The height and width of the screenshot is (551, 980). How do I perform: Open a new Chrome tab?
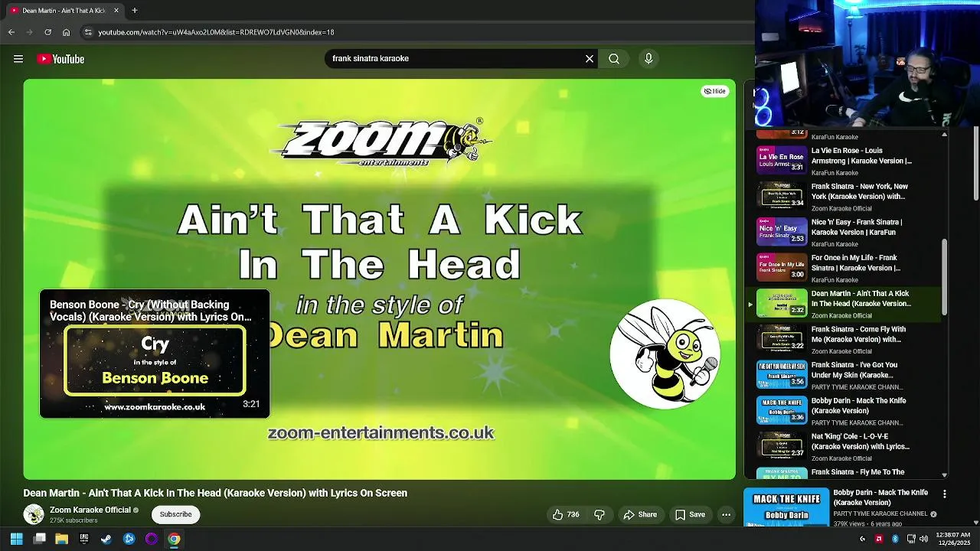[x=135, y=11]
